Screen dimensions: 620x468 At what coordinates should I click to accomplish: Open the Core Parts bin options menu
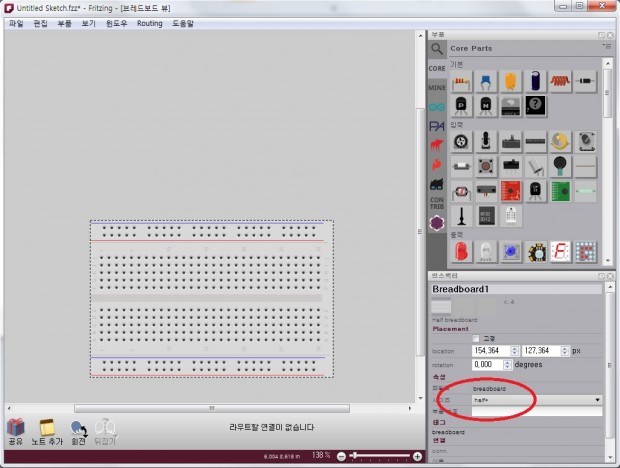pos(606,47)
